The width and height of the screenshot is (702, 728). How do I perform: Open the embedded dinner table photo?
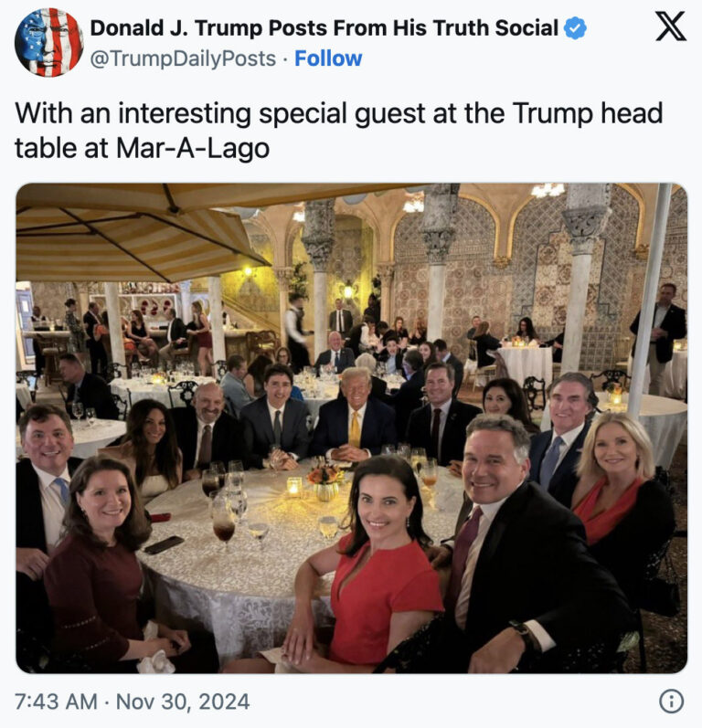coord(351,427)
